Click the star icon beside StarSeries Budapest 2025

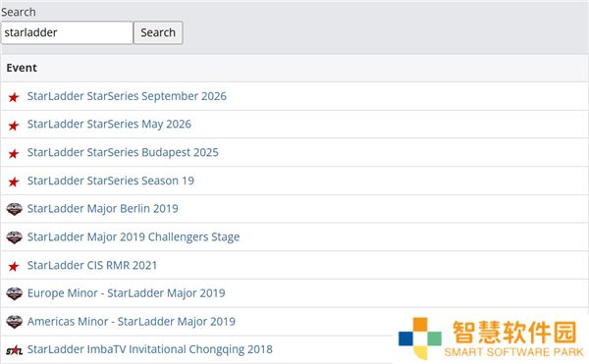pyautogui.click(x=14, y=153)
